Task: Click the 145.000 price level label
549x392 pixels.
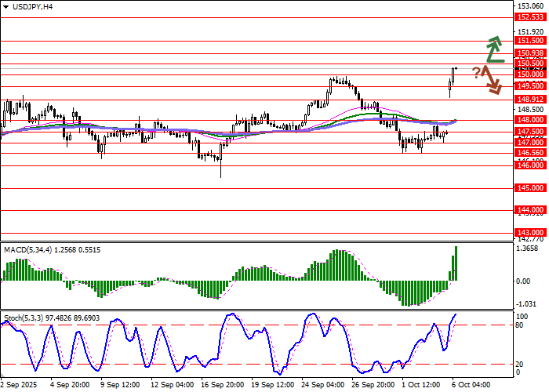Action: pyautogui.click(x=530, y=188)
